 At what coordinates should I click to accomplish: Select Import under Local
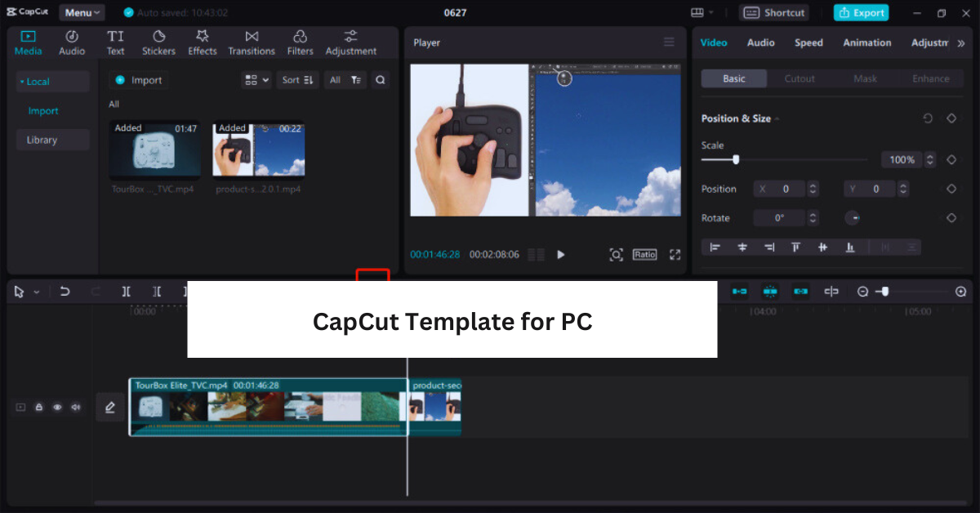pyautogui.click(x=43, y=111)
